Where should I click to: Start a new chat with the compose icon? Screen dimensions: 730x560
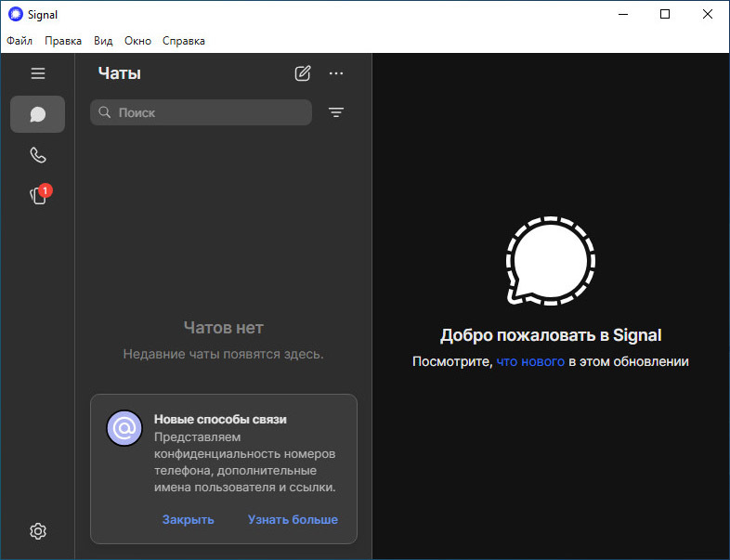[303, 73]
